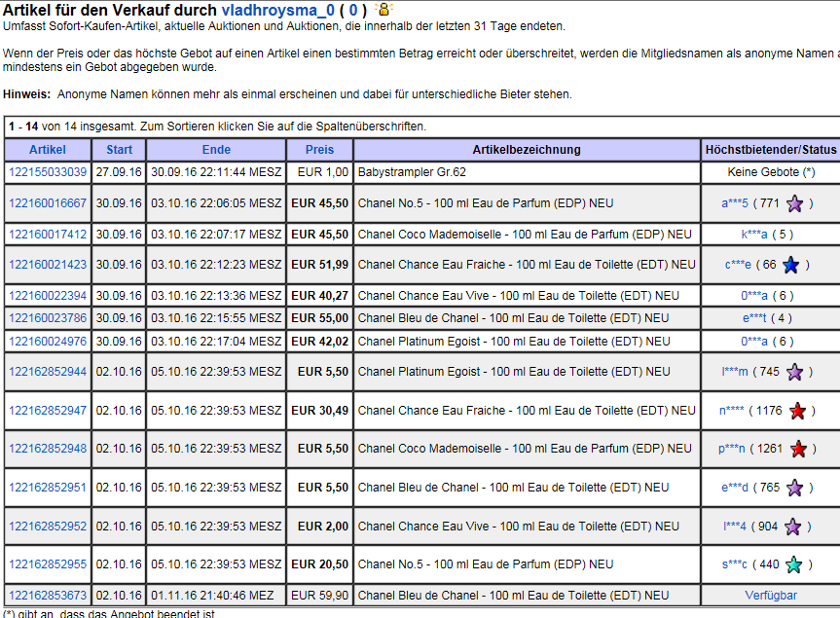This screenshot has height=618, width=840.
Task: Click the end time '01.11.16 21:40:46 MEZ'
Action: point(212,596)
